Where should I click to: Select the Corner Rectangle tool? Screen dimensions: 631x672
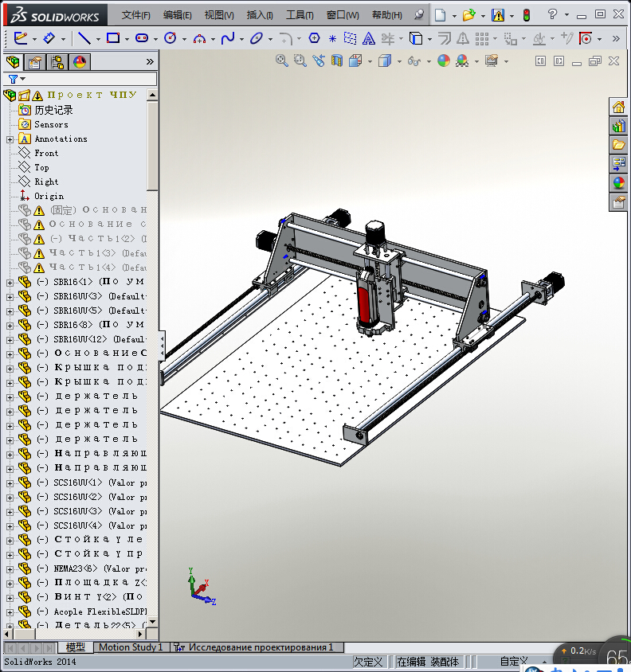(x=113, y=38)
